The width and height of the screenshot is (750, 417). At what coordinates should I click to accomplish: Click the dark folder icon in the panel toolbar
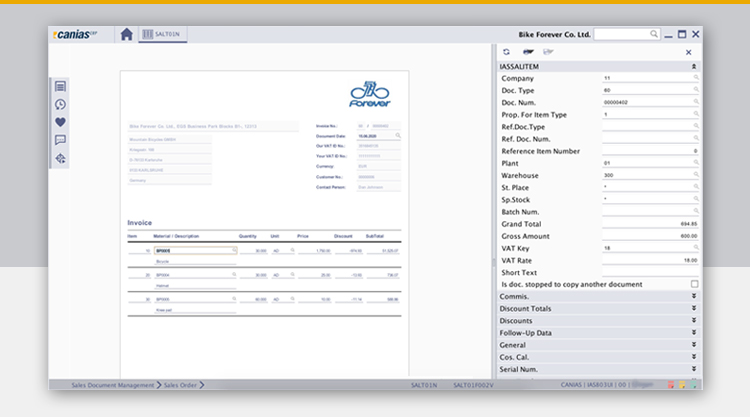[528, 52]
